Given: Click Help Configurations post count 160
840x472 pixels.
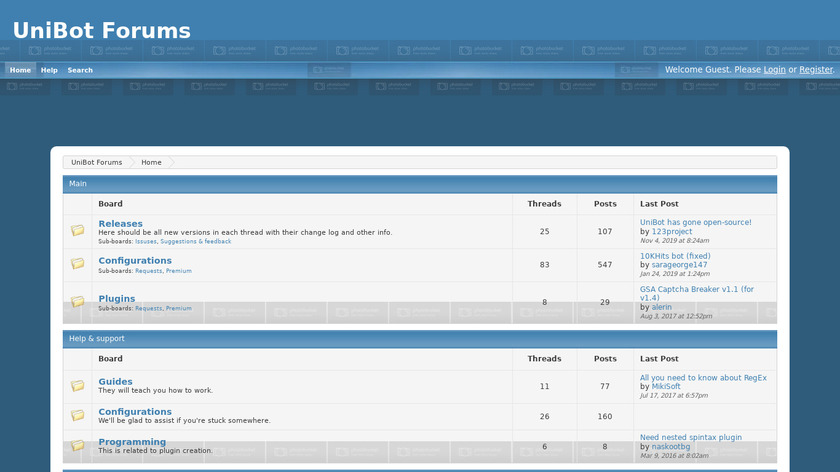Looking at the screenshot, I should (x=605, y=416).
